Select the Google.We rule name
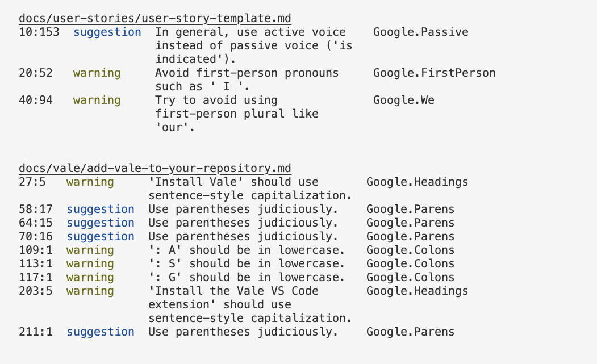The height and width of the screenshot is (364, 597). coord(403,101)
